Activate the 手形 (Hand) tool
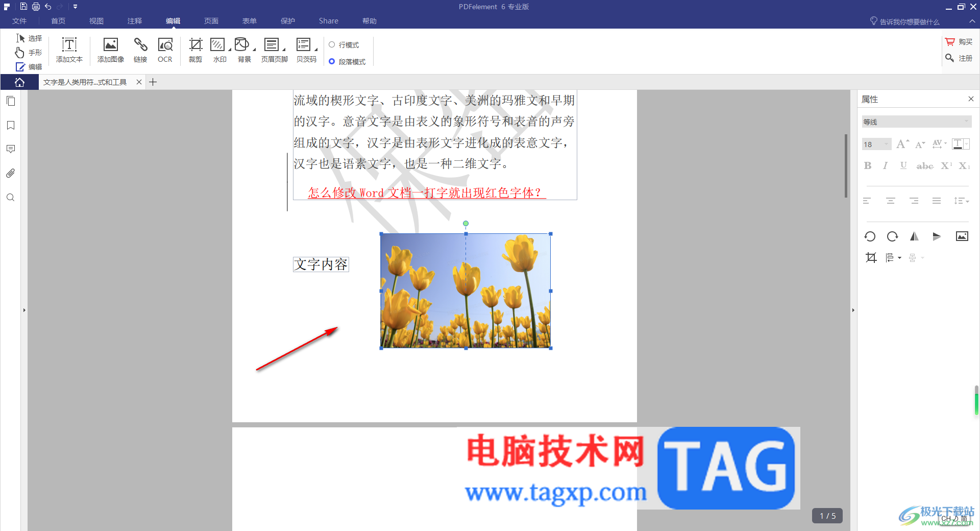980x531 pixels. [29, 53]
